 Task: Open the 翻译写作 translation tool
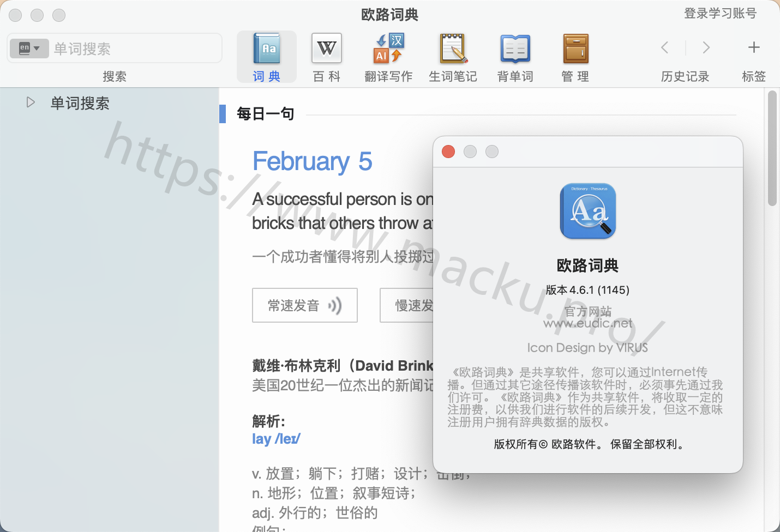388,57
